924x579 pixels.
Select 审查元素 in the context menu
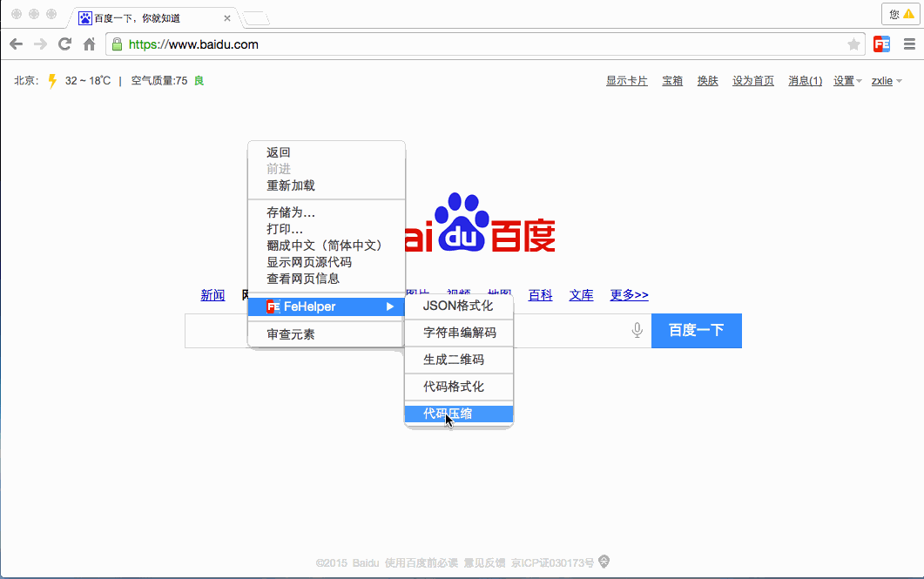(327, 334)
